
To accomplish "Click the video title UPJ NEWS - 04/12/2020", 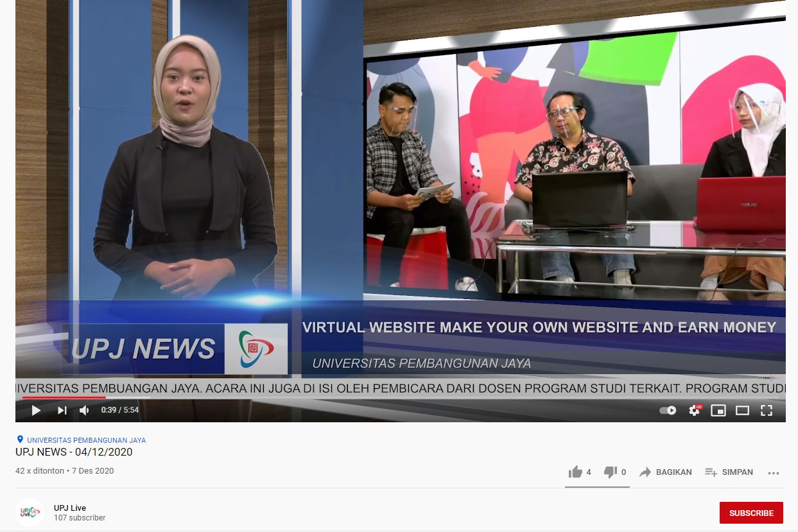I will point(74,452).
